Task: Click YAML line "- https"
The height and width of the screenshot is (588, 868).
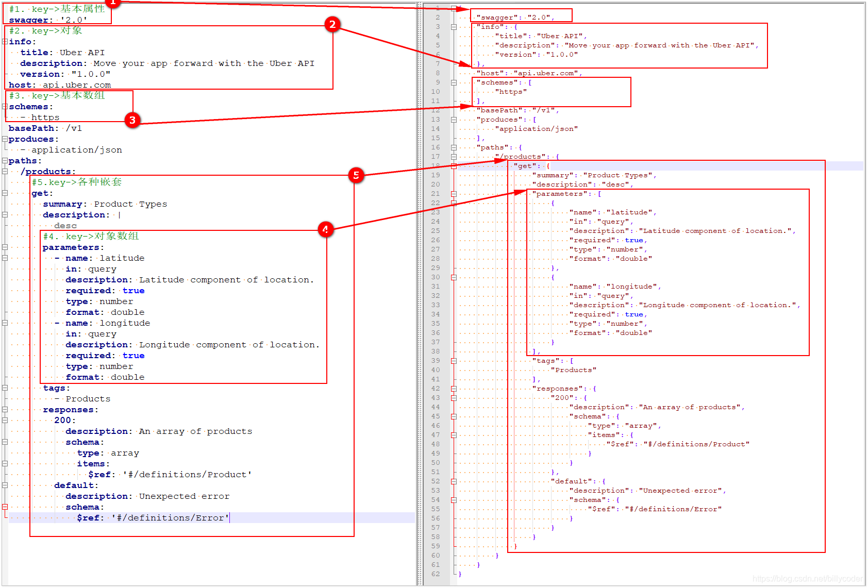Action: click(40, 117)
